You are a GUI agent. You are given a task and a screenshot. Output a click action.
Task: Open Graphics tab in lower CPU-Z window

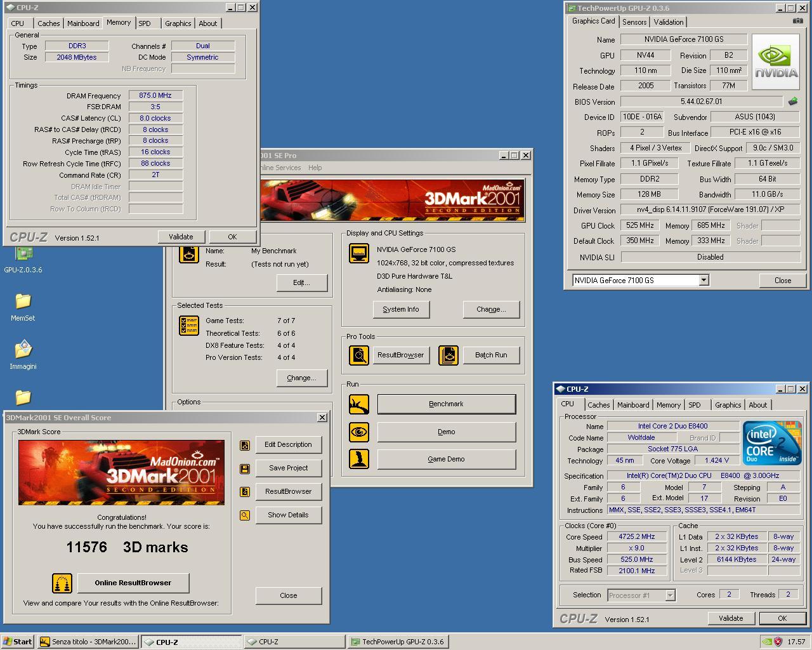click(x=728, y=405)
